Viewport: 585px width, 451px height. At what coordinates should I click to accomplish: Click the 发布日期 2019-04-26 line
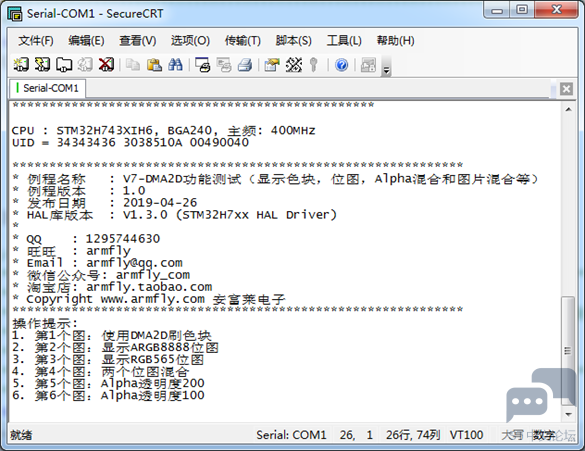click(x=104, y=203)
